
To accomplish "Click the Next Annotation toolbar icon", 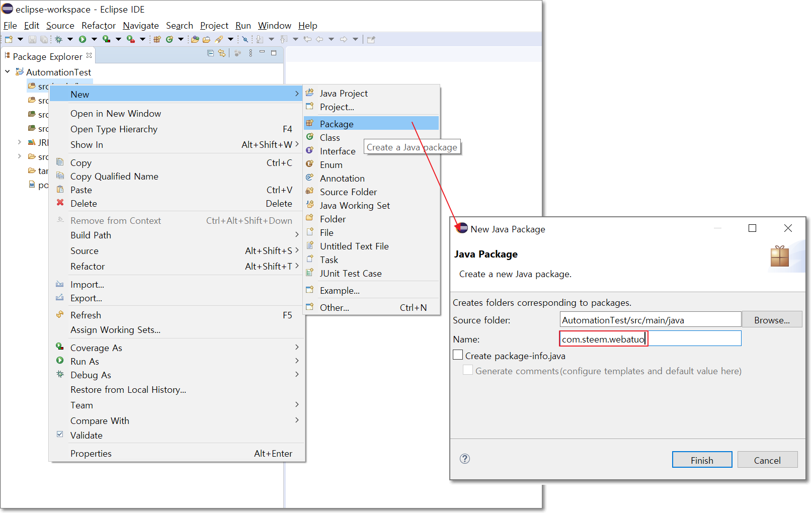I will (260, 39).
